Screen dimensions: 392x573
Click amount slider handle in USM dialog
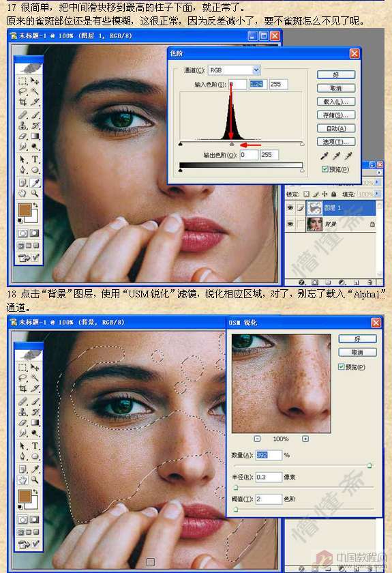tap(370, 465)
